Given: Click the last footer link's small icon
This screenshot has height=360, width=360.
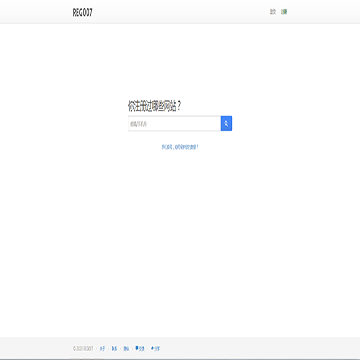Looking at the screenshot, I should tap(152, 348).
